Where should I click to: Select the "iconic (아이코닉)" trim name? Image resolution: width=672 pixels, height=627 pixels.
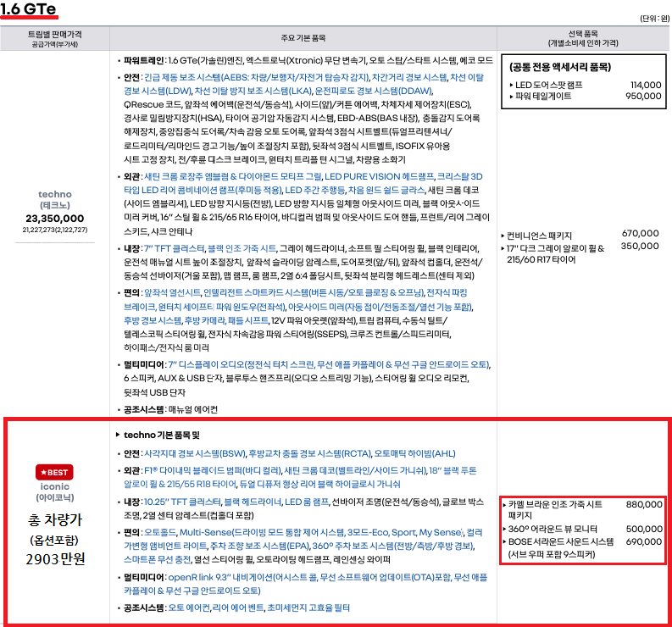(55, 492)
